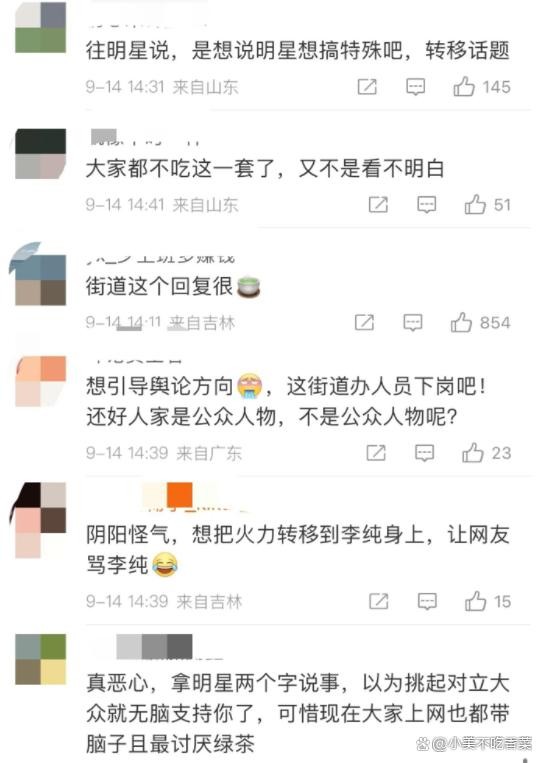Reply to the comment with 15 likes
This screenshot has width=543, height=763.
tap(427, 601)
